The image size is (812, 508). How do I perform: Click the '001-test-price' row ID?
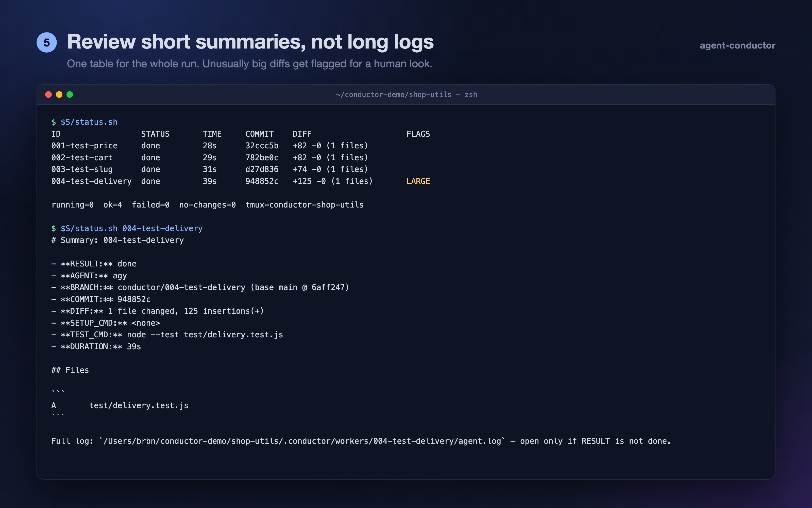84,146
